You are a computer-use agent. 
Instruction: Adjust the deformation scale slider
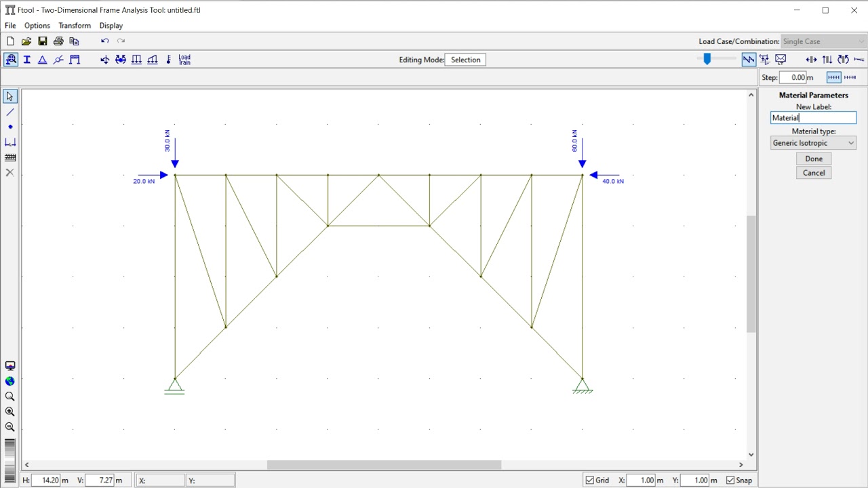click(707, 59)
